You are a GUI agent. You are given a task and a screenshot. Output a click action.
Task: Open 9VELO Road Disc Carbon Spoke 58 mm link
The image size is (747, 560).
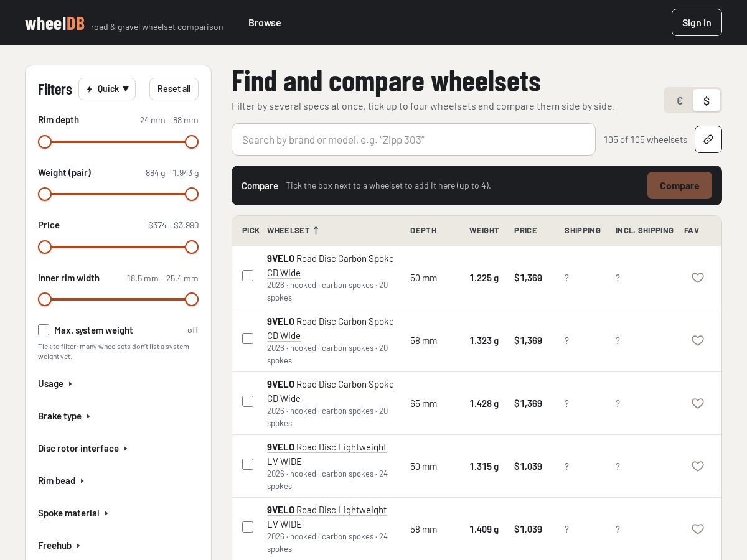331,329
